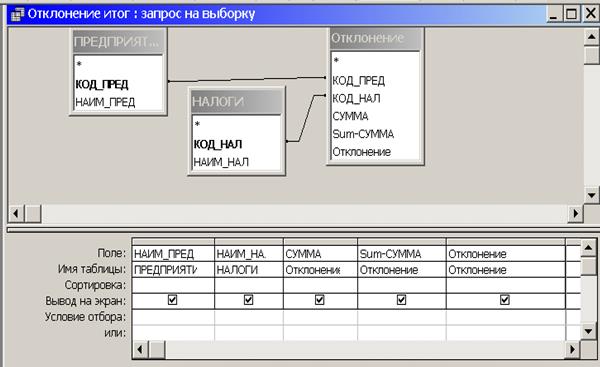Uncheck Вывод на экран for Sum-СУММА
The image size is (600, 367).
click(x=401, y=300)
